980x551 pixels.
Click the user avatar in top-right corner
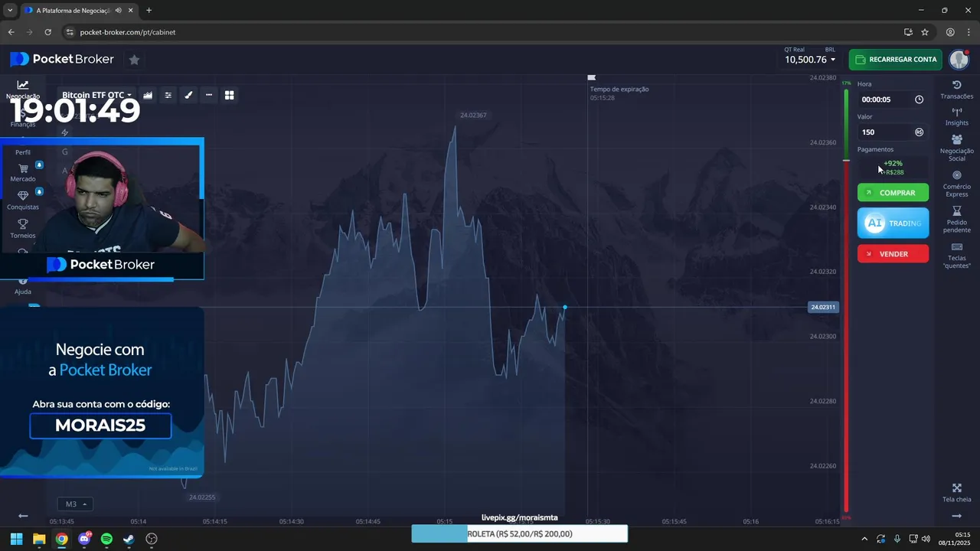(x=959, y=60)
